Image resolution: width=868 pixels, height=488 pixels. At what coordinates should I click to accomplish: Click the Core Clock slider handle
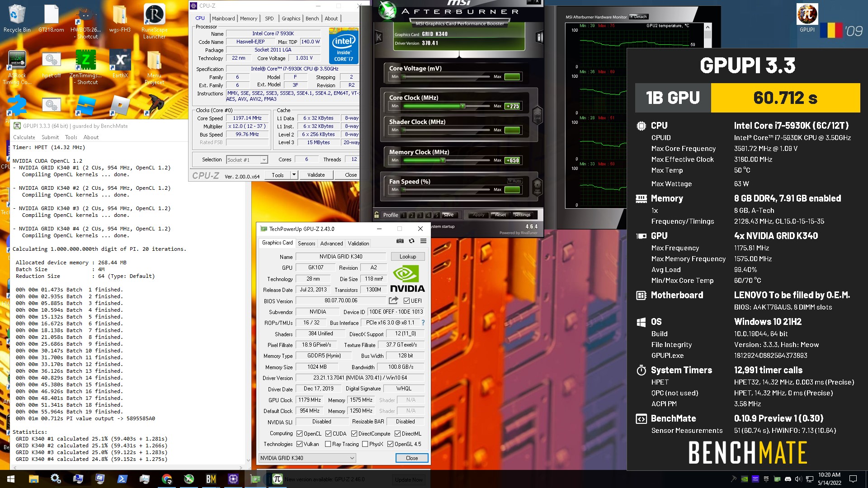tap(462, 106)
